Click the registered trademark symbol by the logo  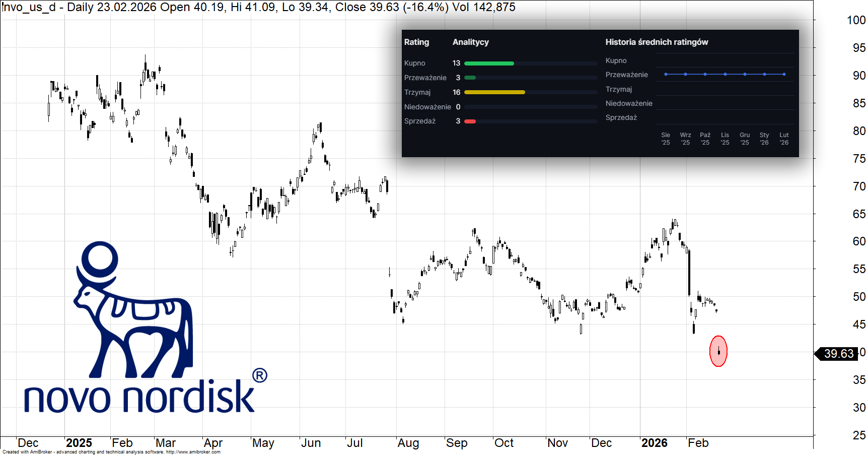[x=259, y=375]
